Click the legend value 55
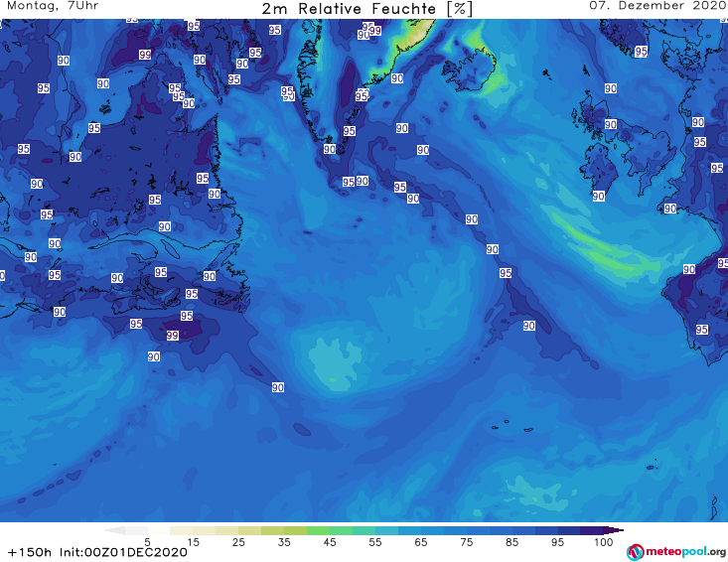This screenshot has height=562, width=728. [374, 542]
